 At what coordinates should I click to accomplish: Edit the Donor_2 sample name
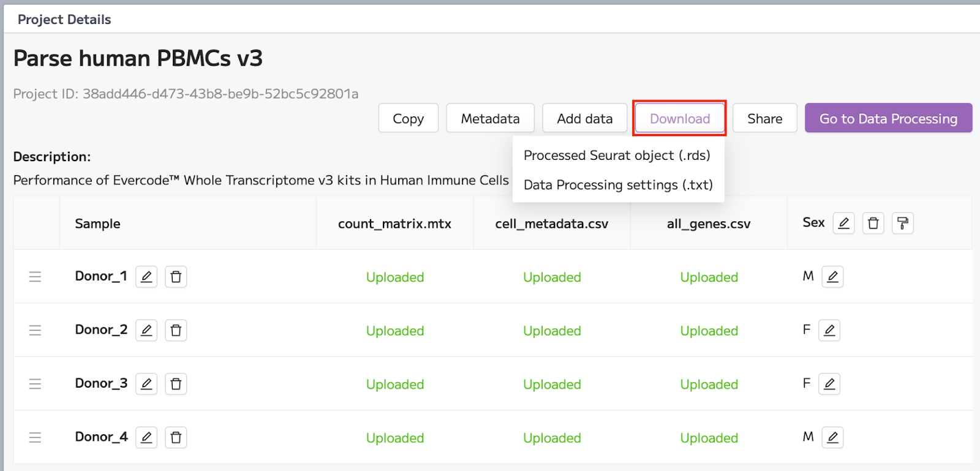coord(146,330)
